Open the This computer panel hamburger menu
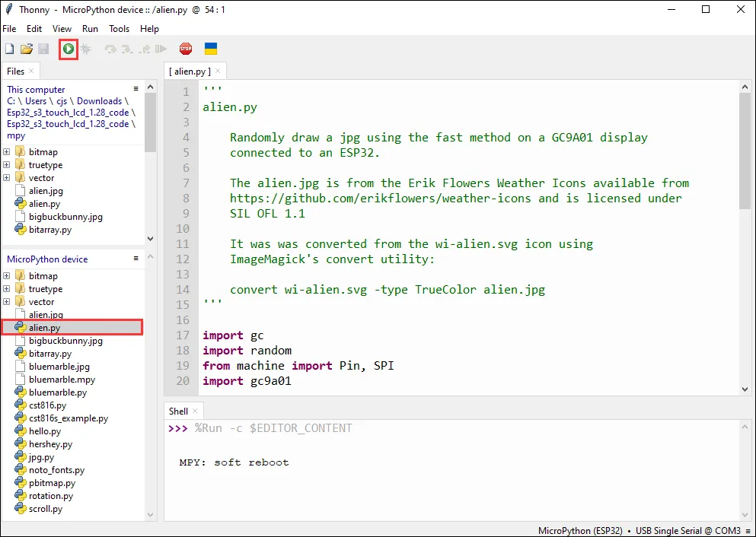The height and width of the screenshot is (537, 756). [136, 89]
